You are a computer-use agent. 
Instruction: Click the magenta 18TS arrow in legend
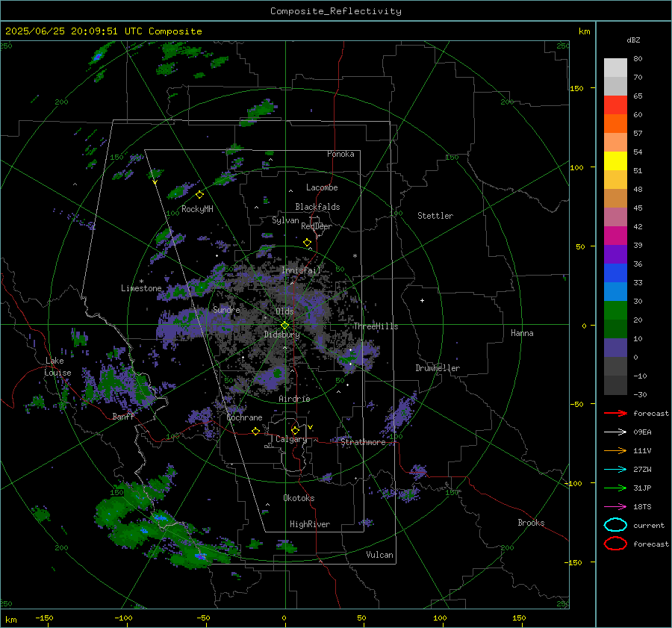click(x=615, y=507)
